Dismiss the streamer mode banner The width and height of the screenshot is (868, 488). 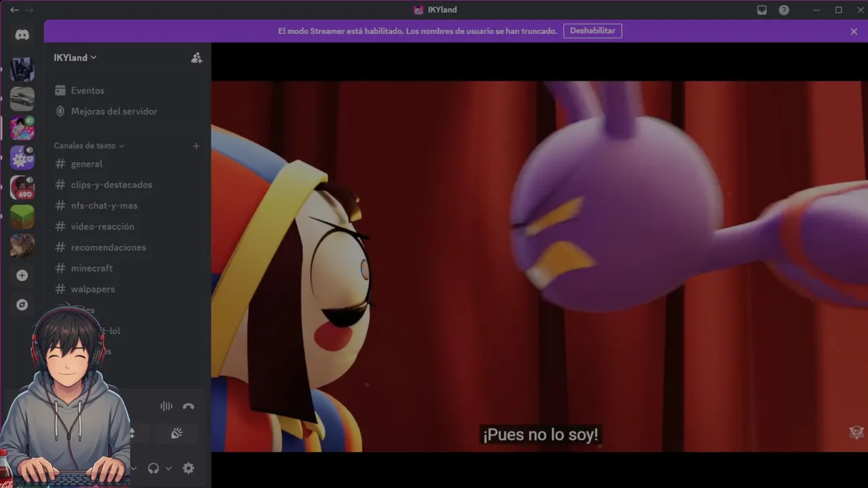(854, 31)
